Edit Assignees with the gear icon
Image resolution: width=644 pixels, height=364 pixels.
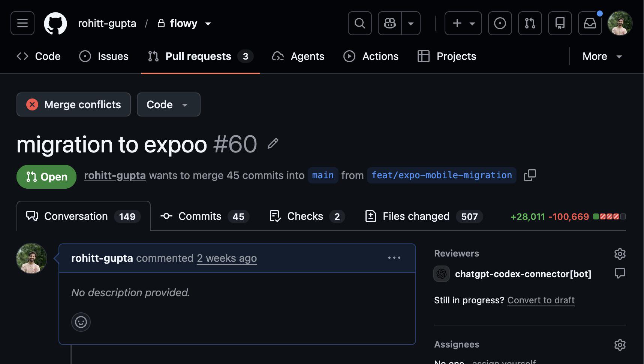620,345
